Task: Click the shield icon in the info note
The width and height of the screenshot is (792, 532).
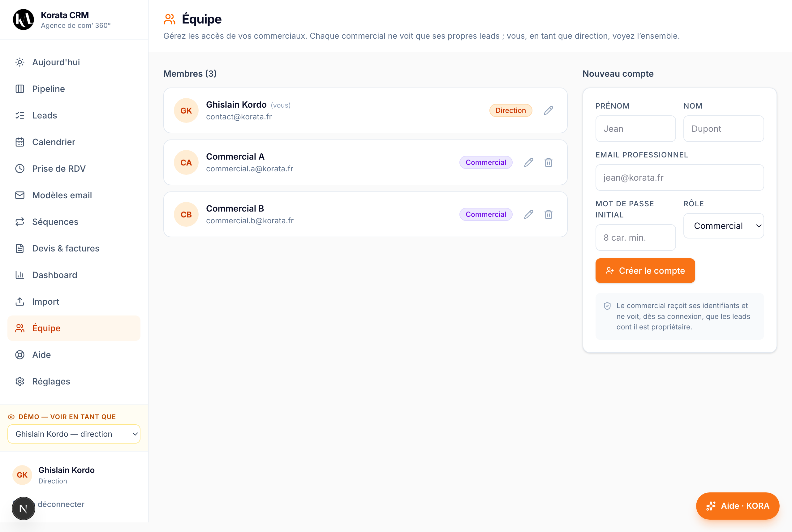Action: point(607,306)
